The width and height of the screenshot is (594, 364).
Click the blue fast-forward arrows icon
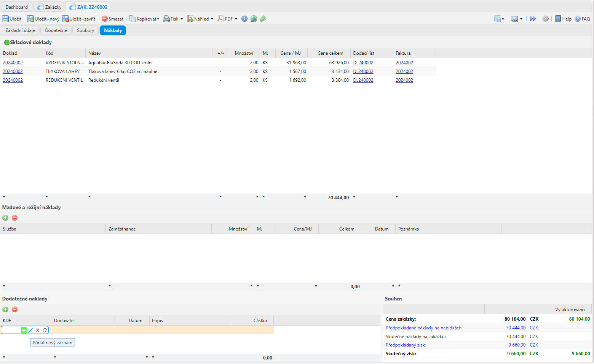coord(533,19)
